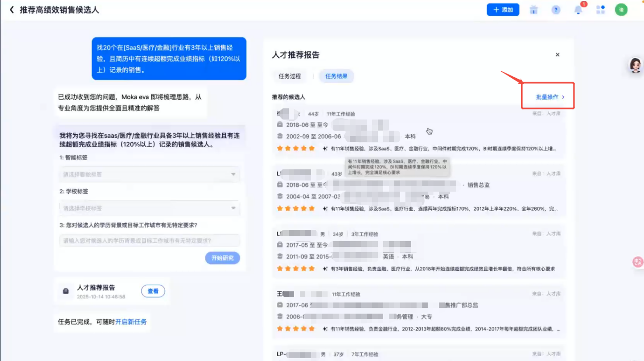
Task: Focus the 学历背景或目标工作城市 input field
Action: click(150, 241)
